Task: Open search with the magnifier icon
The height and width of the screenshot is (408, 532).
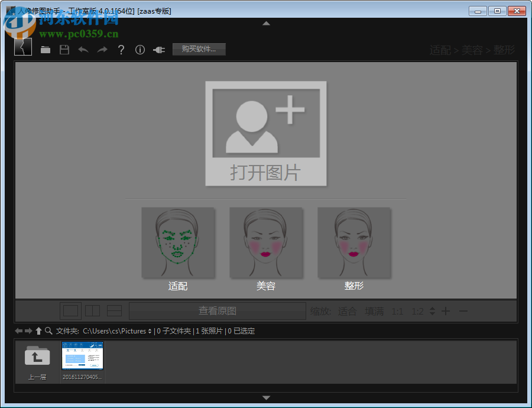Action: click(x=48, y=331)
